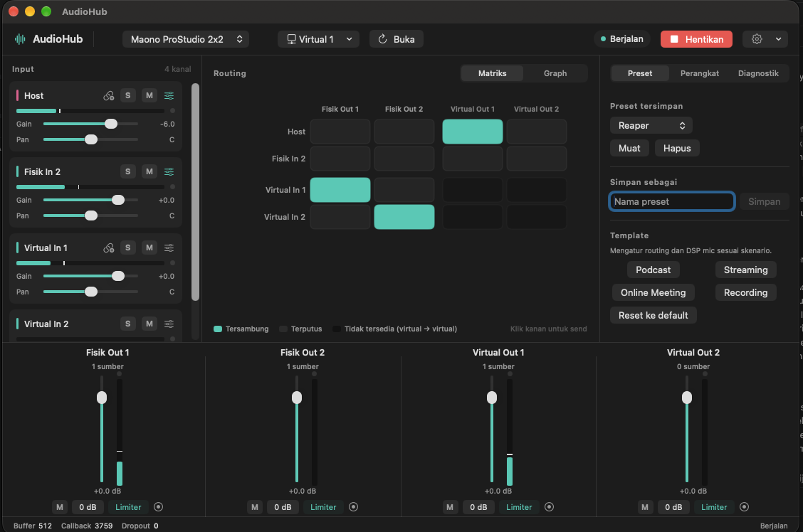Click the Host Gain slider

tap(90, 124)
